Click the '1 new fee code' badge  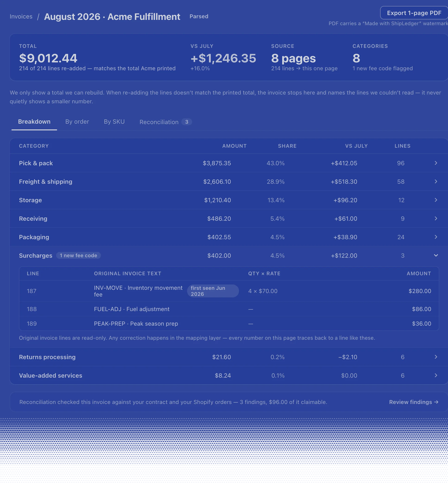coord(78,255)
